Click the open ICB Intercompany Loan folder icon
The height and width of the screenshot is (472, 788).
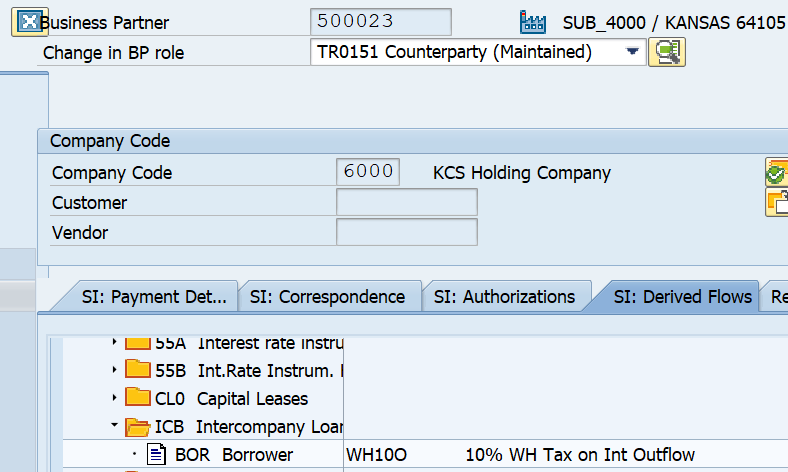pos(138,428)
